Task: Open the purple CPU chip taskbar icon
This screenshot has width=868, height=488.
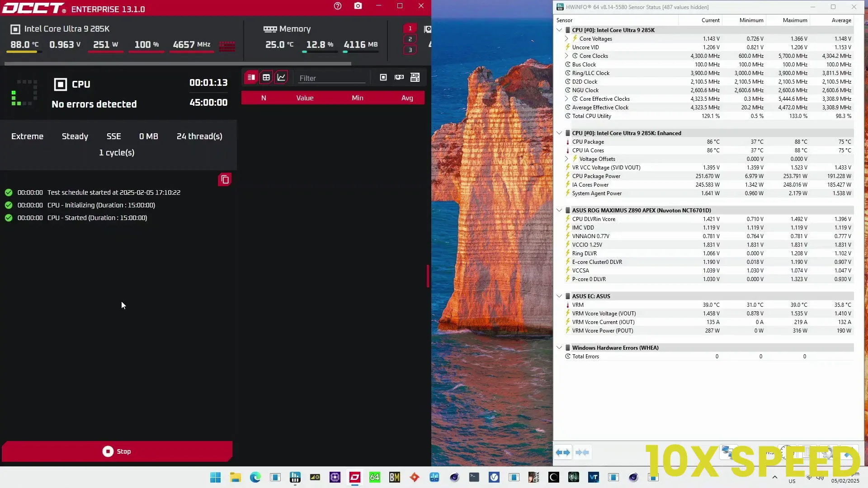Action: click(x=335, y=477)
